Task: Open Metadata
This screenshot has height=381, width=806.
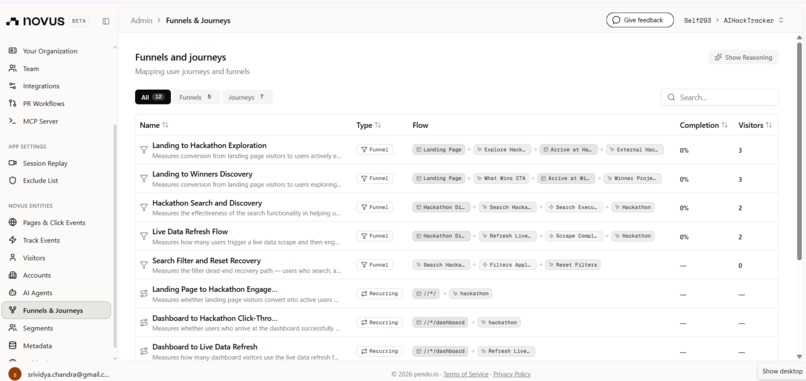Action: click(x=37, y=346)
